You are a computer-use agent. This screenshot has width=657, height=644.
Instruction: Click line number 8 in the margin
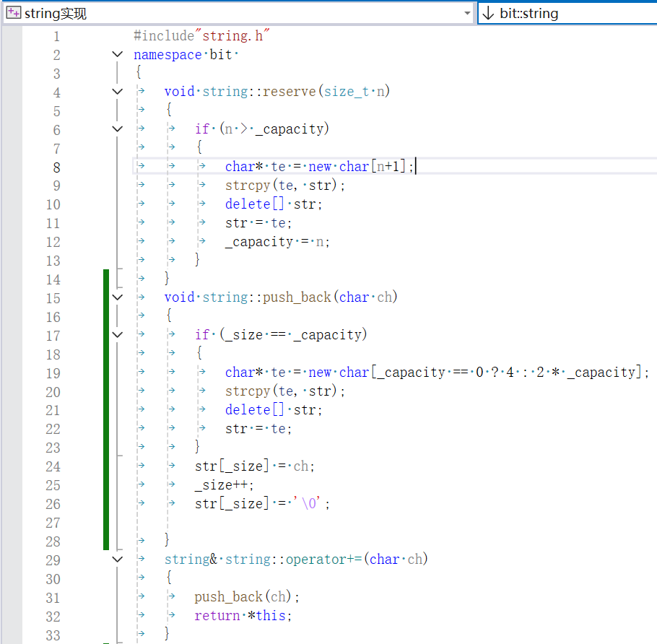tap(56, 167)
